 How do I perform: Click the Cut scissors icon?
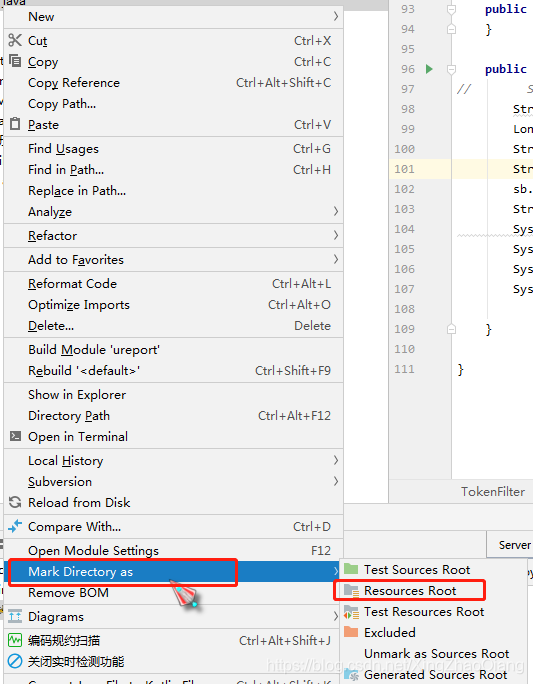15,40
